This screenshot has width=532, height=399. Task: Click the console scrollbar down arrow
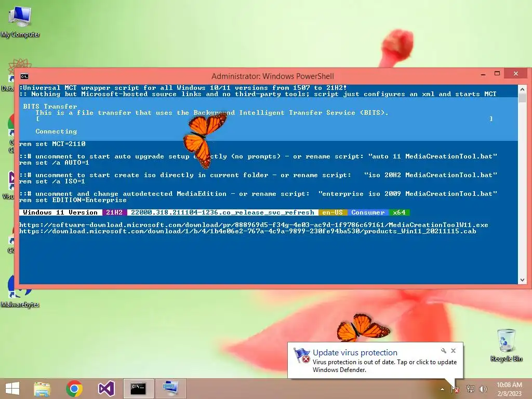pyautogui.click(x=522, y=280)
